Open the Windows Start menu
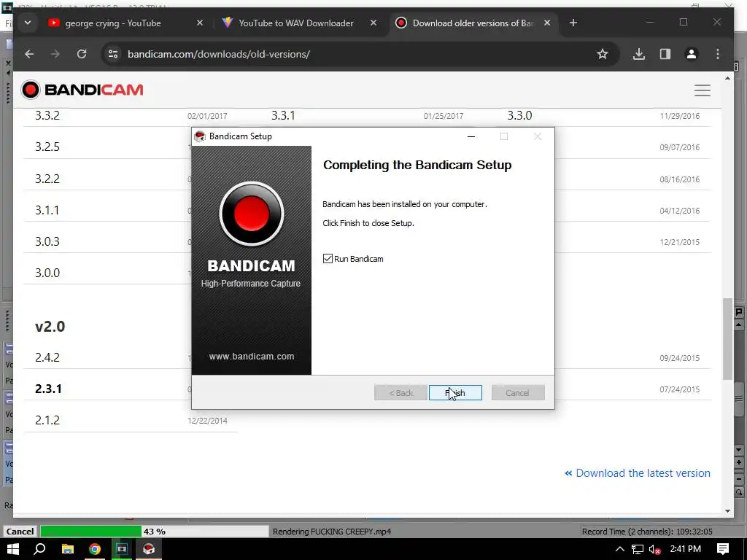The height and width of the screenshot is (560, 747). (13, 549)
